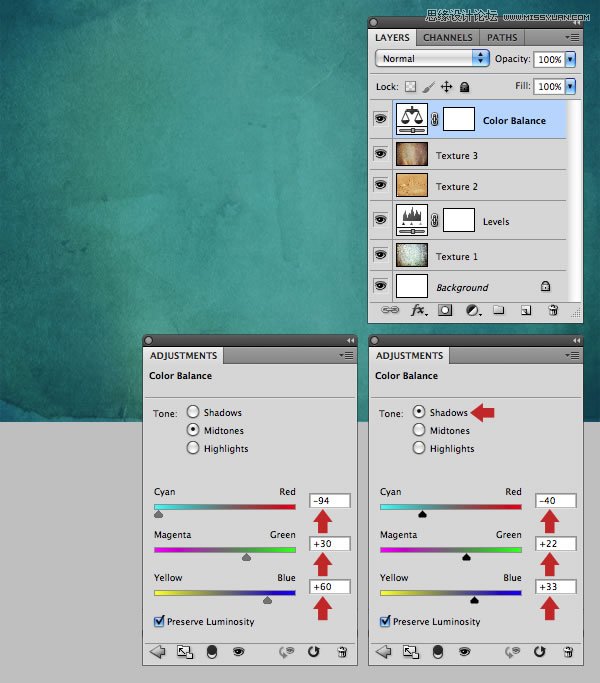
Task: Hide the Texture 3 layer
Action: [x=380, y=154]
